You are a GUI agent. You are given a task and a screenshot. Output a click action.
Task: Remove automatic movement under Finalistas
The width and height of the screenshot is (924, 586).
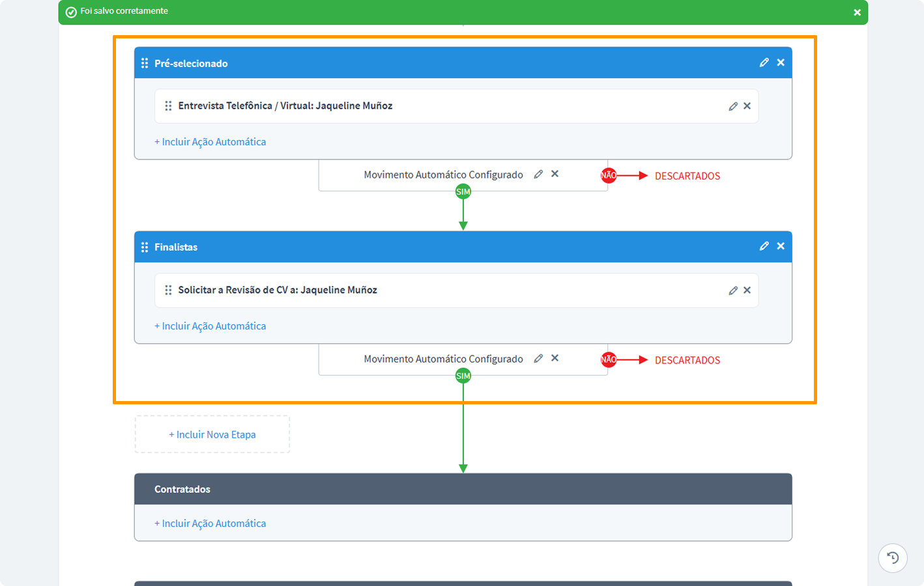[x=555, y=358]
